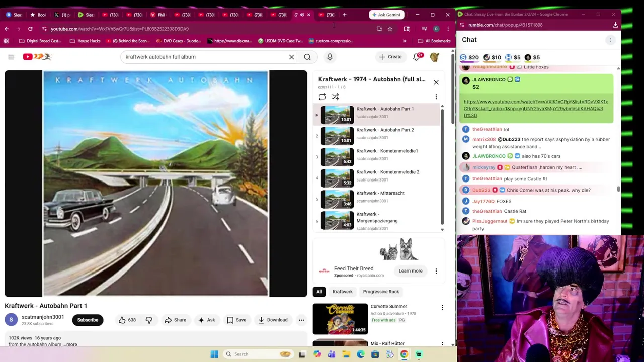Screen dimensions: 644x362
Task: Open Microsoft Edge from taskbar
Action: (361, 354)
